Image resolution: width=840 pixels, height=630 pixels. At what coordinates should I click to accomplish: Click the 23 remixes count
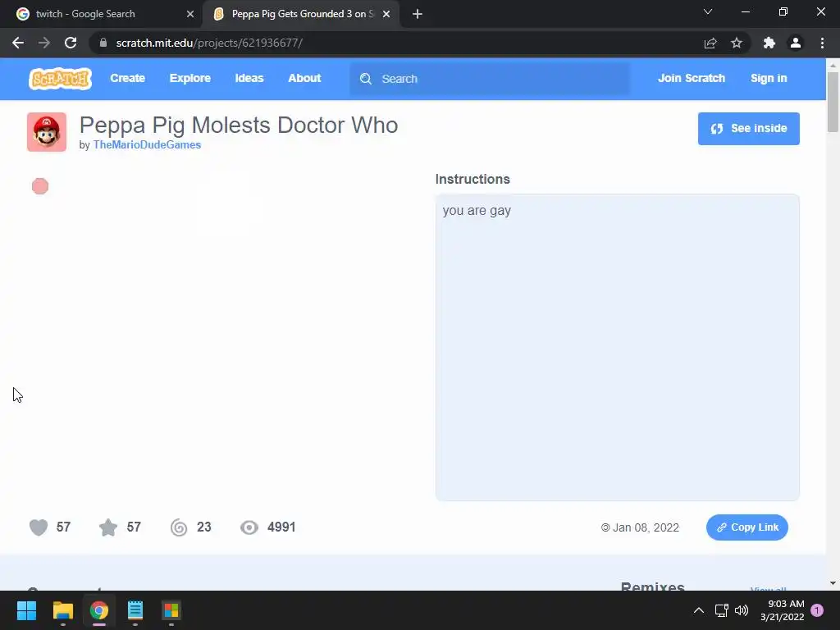pyautogui.click(x=204, y=527)
